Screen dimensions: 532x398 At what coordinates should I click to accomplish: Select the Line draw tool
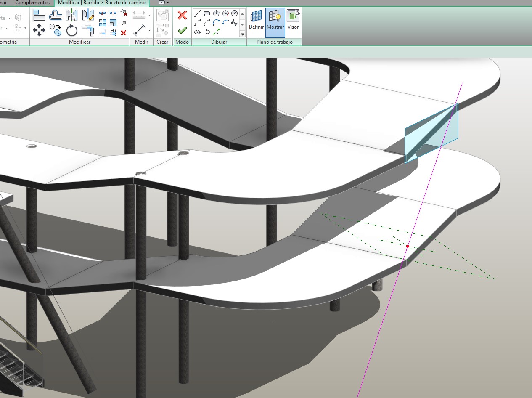[197, 13]
